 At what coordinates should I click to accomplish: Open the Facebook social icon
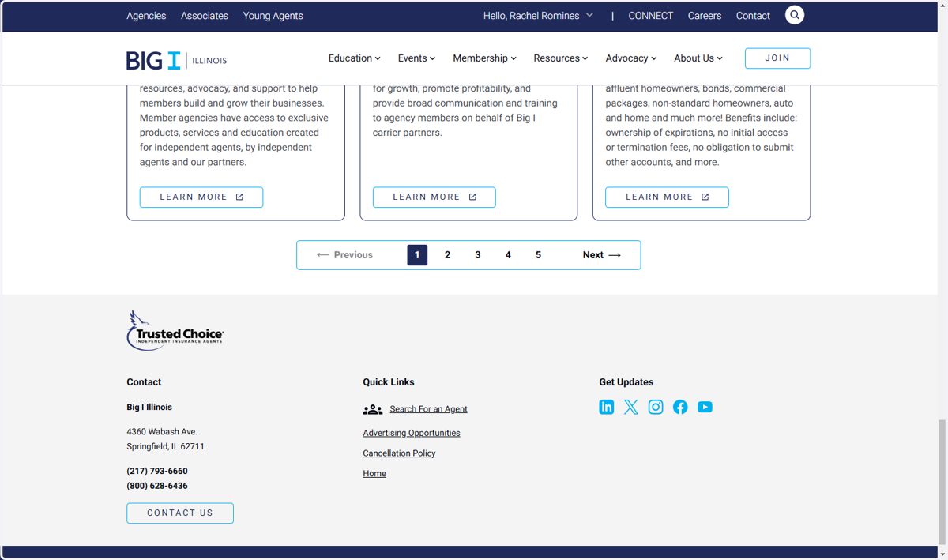click(x=680, y=407)
